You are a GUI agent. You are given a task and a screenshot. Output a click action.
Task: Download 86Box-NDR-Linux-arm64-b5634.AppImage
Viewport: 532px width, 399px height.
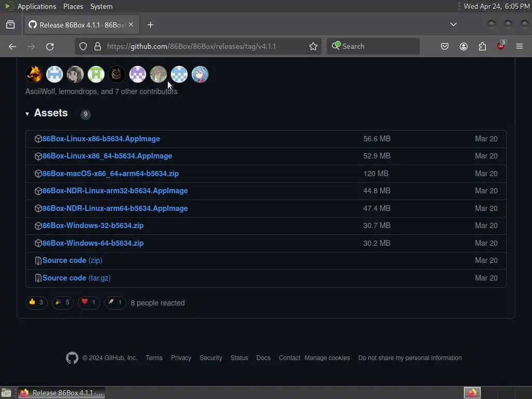tap(115, 208)
